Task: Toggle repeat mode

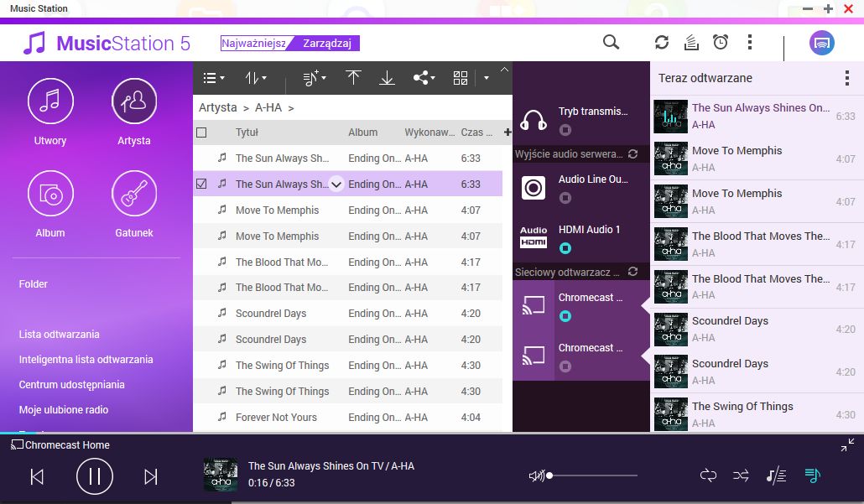Action: [708, 475]
